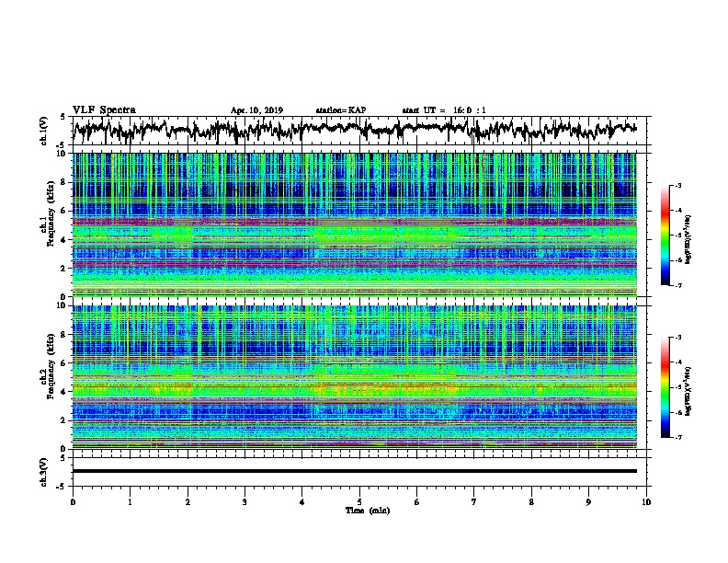The height and width of the screenshot is (563, 728).
Task: Click the 'station=KAP' header text
Action: coord(341,110)
